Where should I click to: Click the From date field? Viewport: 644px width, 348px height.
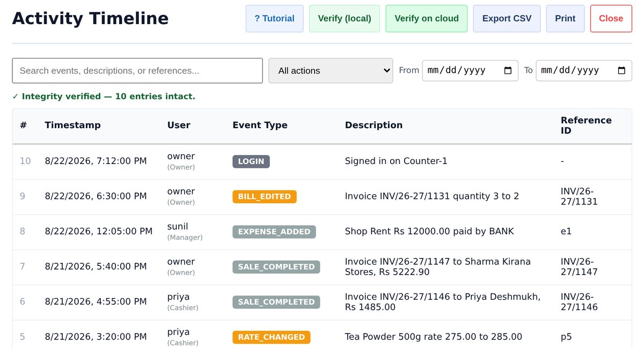coord(470,71)
